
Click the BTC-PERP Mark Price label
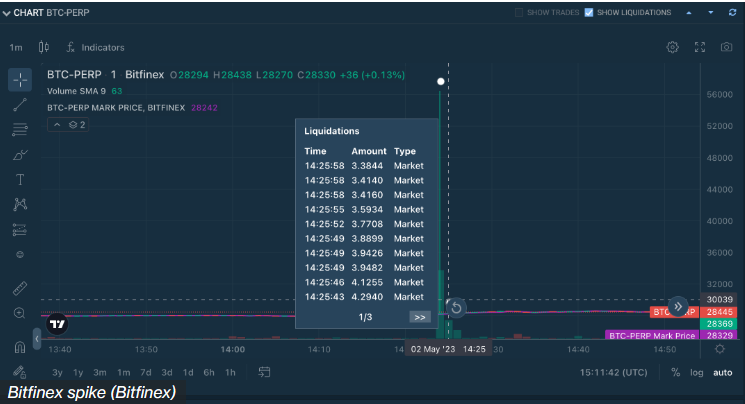click(652, 336)
